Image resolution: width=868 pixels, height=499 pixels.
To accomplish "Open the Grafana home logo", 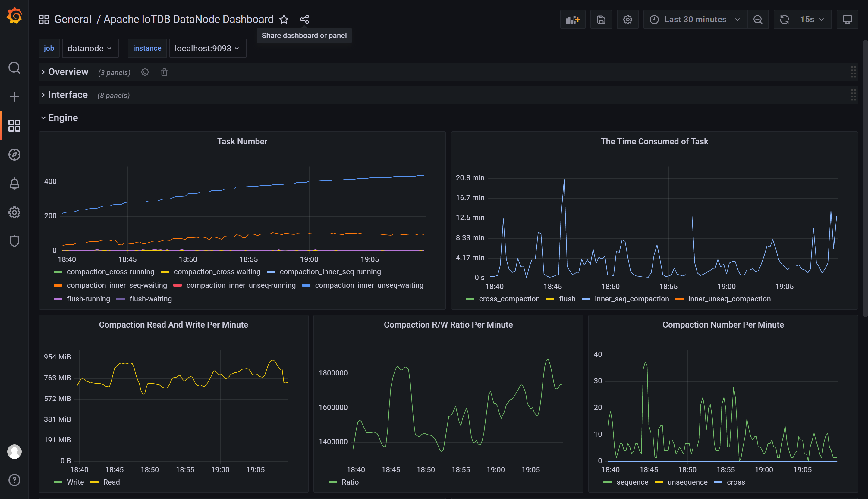I will point(14,16).
